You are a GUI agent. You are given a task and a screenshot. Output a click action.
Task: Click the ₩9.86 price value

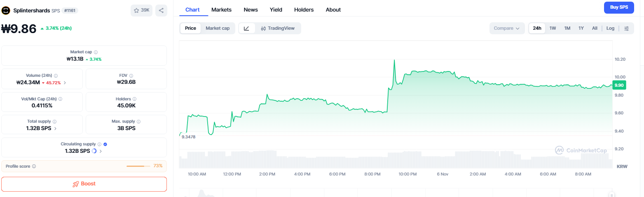tap(19, 28)
